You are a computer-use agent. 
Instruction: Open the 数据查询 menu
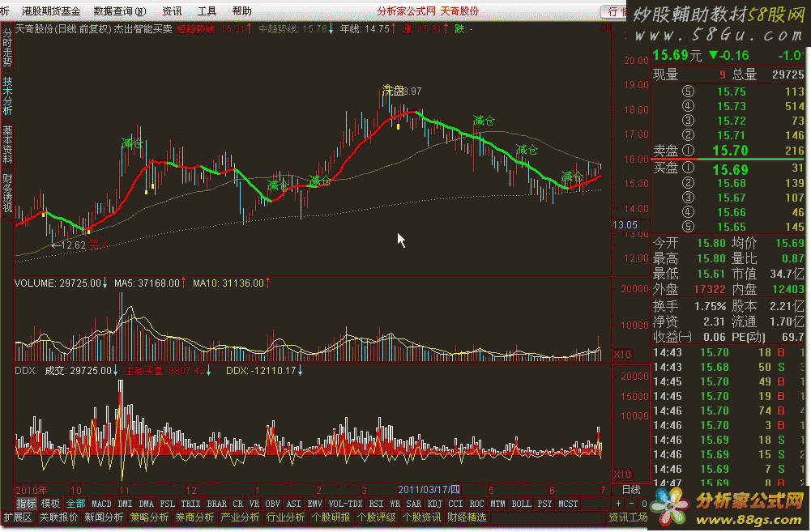tap(119, 11)
